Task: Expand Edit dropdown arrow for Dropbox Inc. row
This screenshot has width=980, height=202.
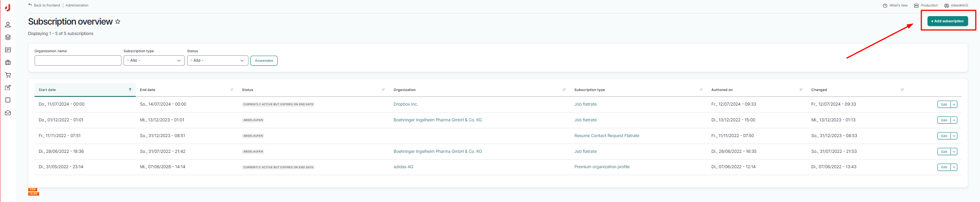Action: click(954, 104)
